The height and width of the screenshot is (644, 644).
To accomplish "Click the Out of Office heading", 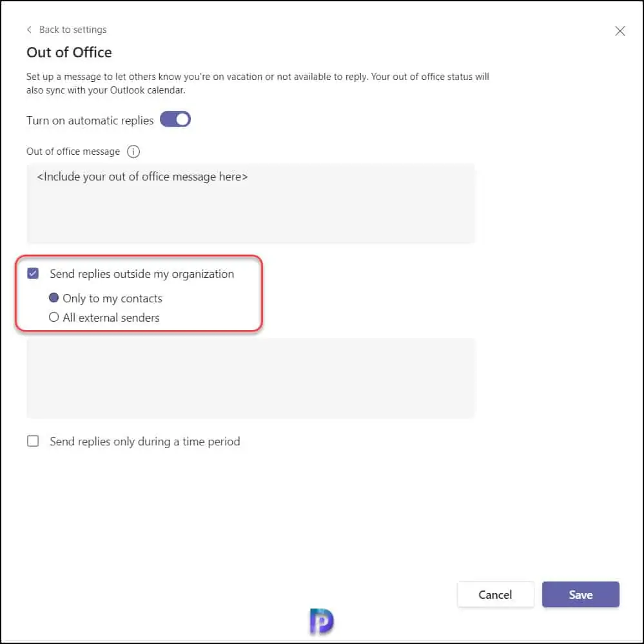I will (69, 52).
